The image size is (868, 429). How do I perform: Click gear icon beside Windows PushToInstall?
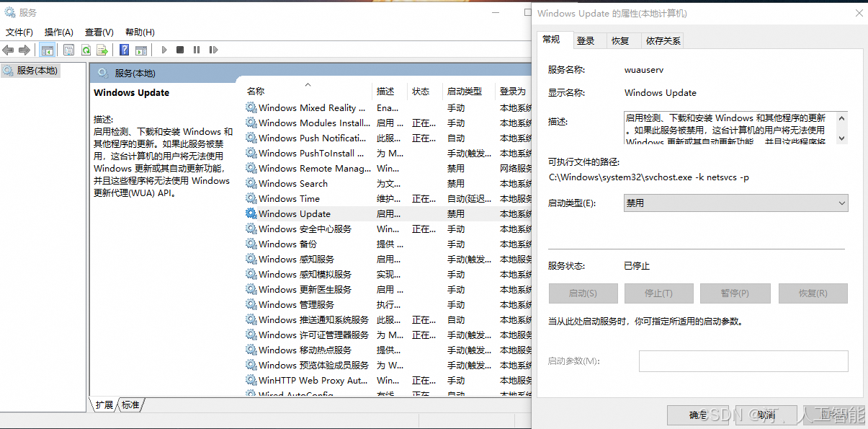pyautogui.click(x=251, y=153)
